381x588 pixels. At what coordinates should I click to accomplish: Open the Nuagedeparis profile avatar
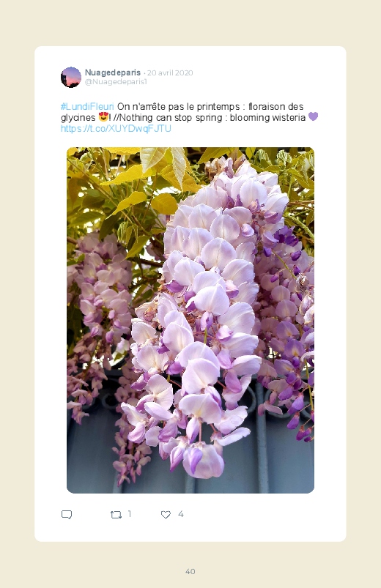[x=71, y=77]
